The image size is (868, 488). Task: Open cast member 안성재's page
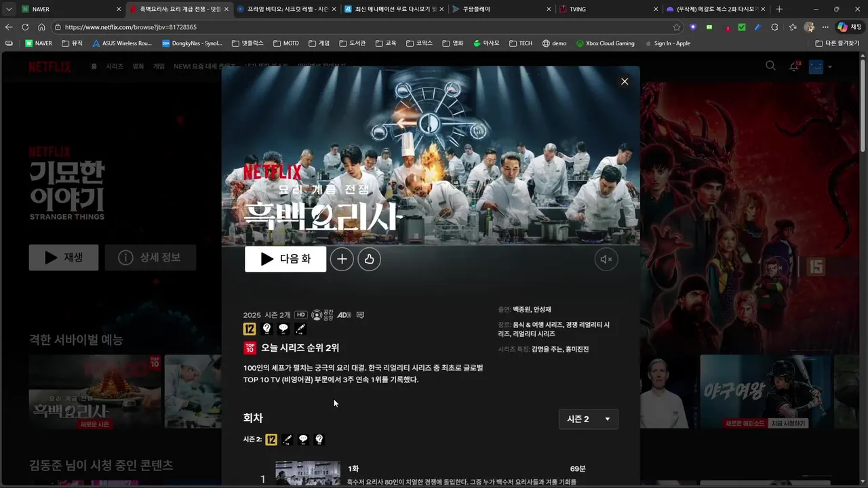tap(542, 310)
